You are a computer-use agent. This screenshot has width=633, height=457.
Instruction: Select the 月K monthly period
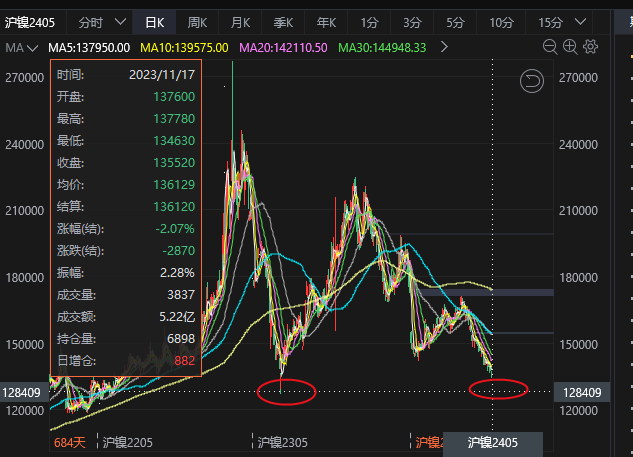pyautogui.click(x=240, y=21)
